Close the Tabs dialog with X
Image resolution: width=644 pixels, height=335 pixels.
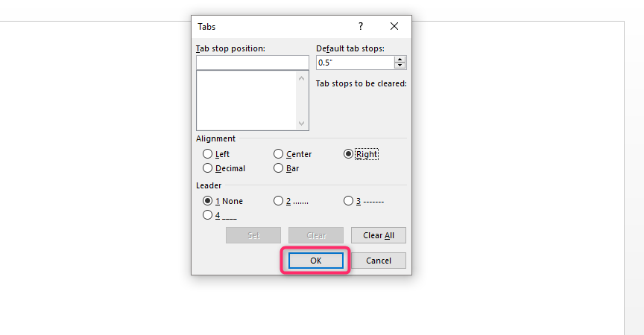(x=394, y=26)
